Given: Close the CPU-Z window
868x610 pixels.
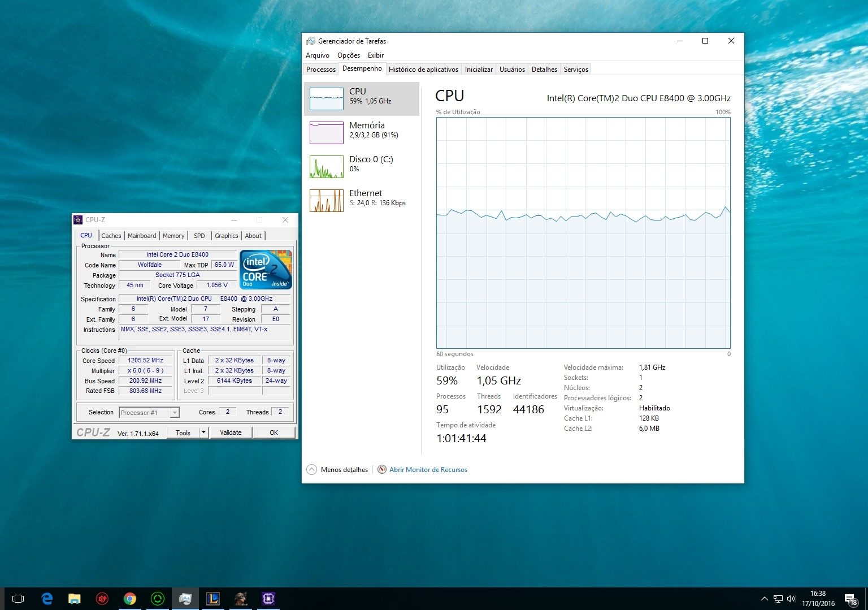Looking at the screenshot, I should tap(285, 220).
